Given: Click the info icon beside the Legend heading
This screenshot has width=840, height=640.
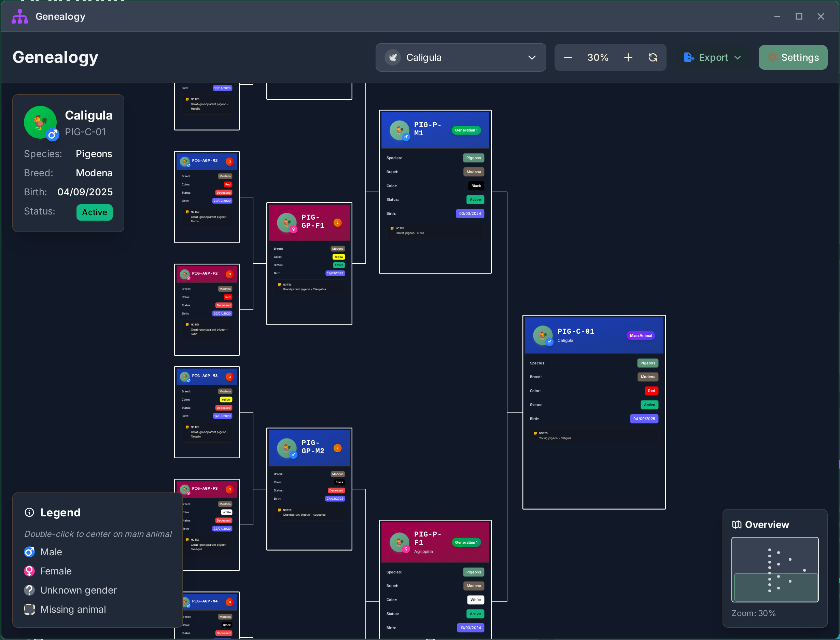Looking at the screenshot, I should pyautogui.click(x=30, y=512).
